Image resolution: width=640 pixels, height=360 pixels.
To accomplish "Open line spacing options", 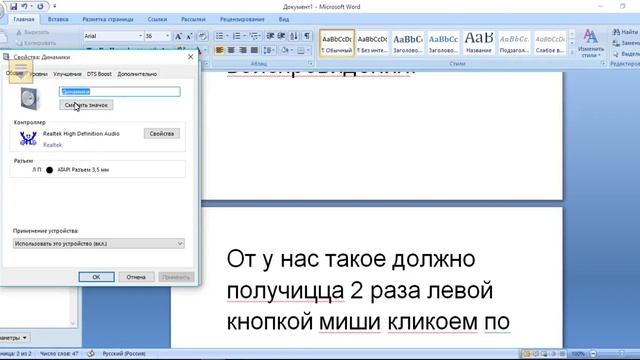I will [x=269, y=50].
